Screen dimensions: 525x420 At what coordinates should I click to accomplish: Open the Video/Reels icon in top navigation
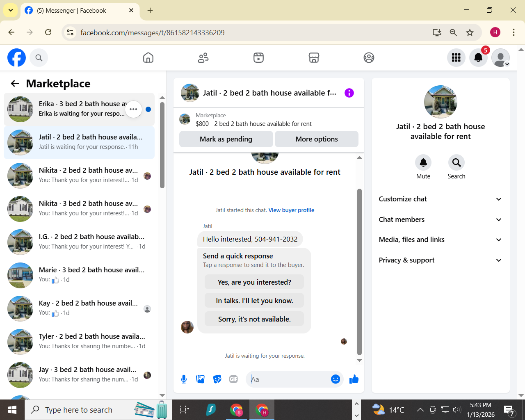click(258, 58)
